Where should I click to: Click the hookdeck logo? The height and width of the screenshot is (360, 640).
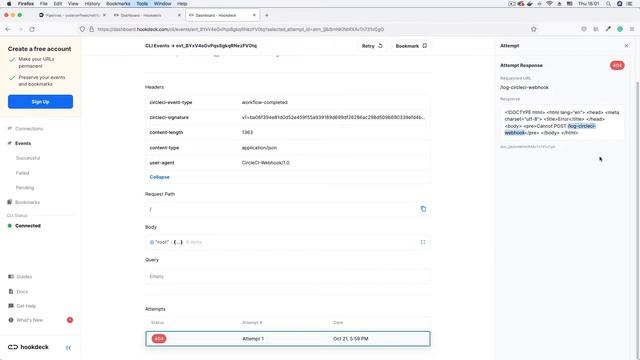(28, 347)
